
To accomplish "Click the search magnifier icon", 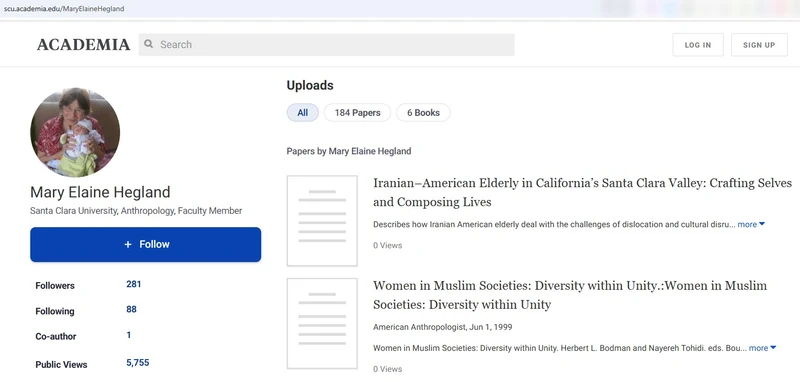I will click(148, 44).
